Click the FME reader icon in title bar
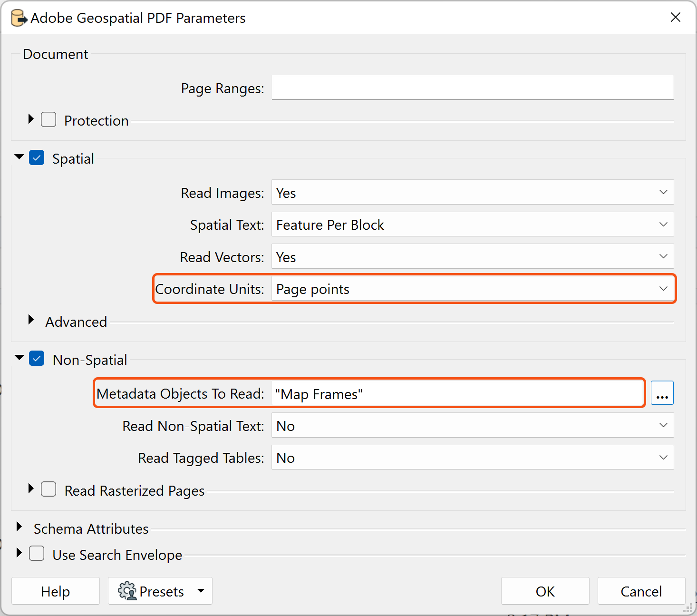Image resolution: width=697 pixels, height=616 pixels. tap(19, 18)
